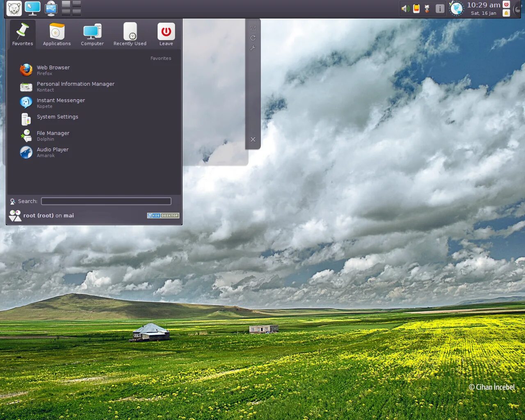Viewport: 525px width, 420px height.
Task: Open widget settings via wrench icon
Action: (253, 48)
